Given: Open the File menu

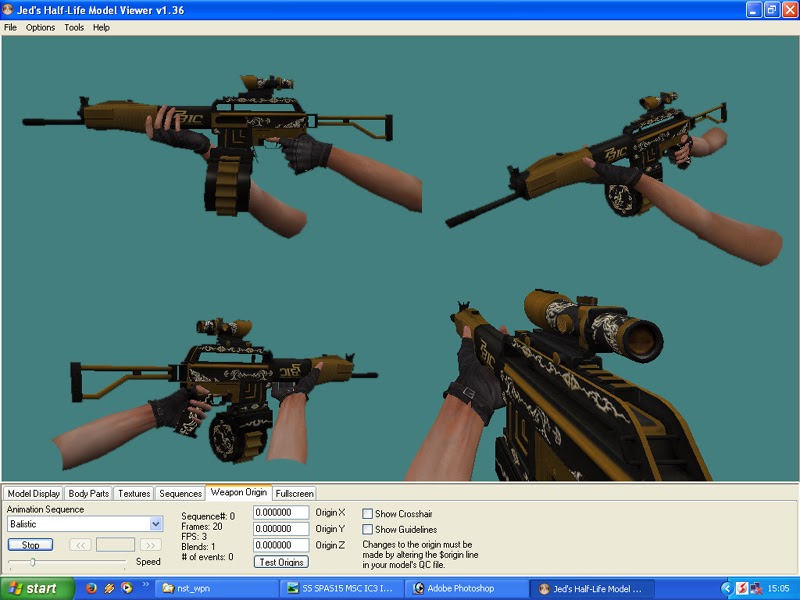Looking at the screenshot, I should coord(10,28).
